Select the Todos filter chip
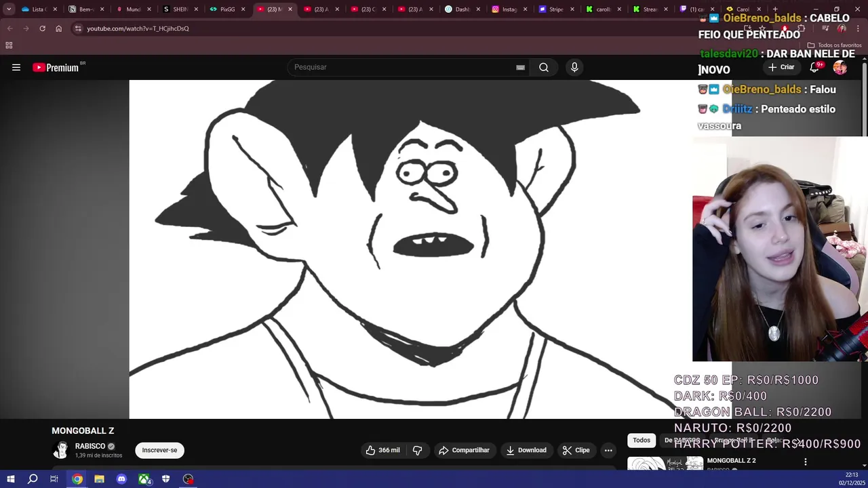Viewport: 868px width, 488px height. (x=642, y=441)
